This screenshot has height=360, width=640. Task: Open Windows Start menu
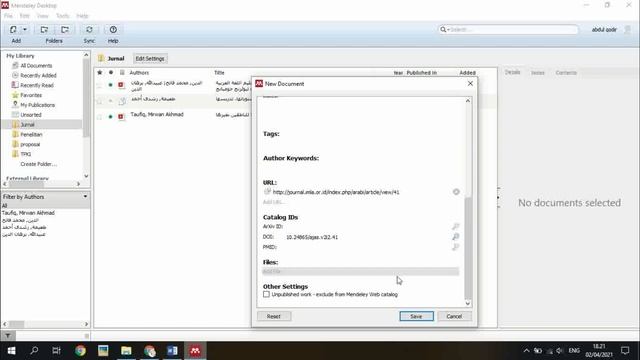click(x=11, y=351)
